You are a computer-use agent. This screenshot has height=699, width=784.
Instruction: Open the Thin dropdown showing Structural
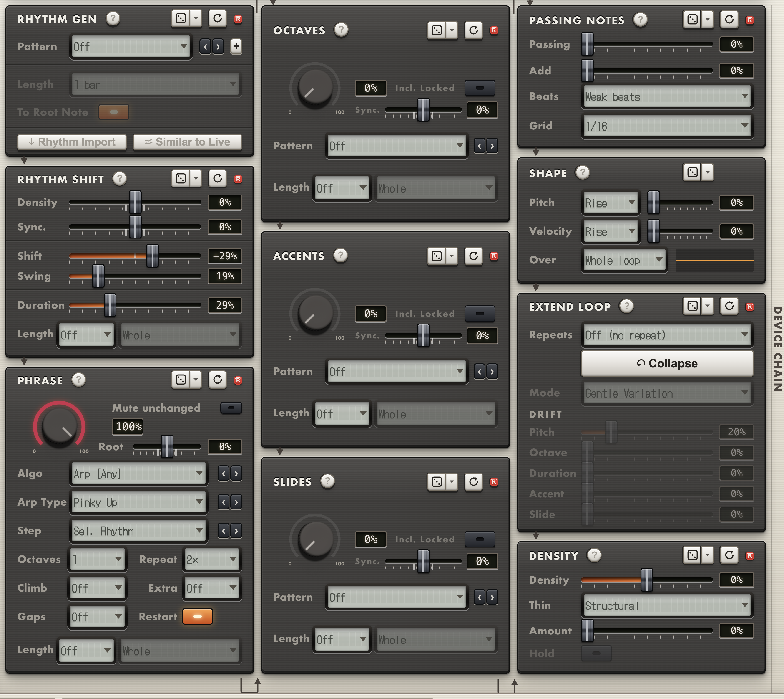pyautogui.click(x=667, y=606)
